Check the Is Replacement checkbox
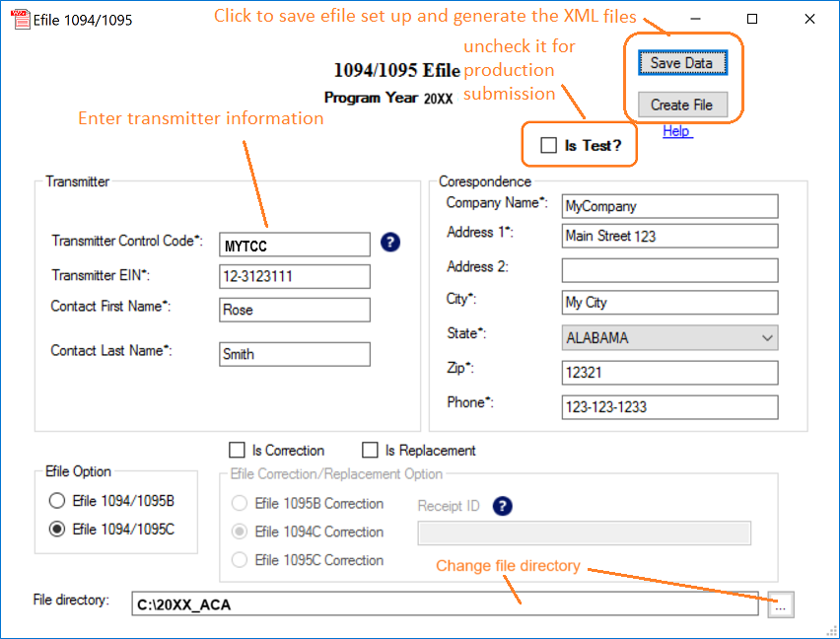Viewport: 840px width, 639px height. 370,451
